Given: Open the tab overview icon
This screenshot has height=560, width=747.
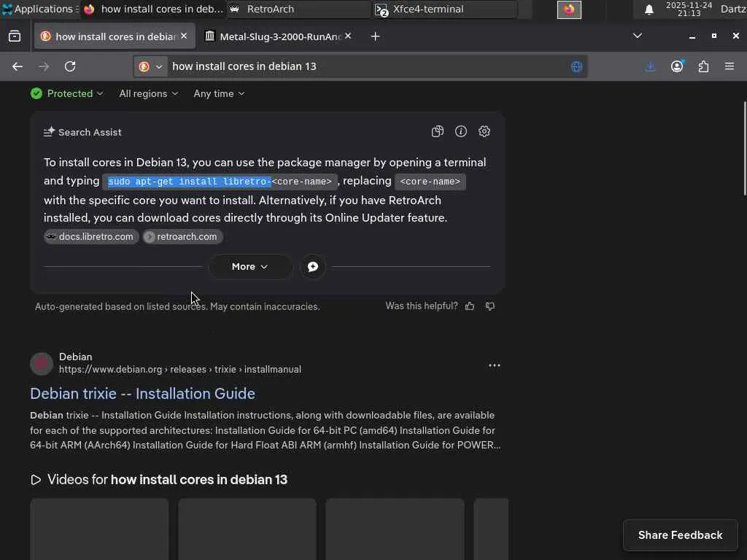Looking at the screenshot, I should pos(15,36).
